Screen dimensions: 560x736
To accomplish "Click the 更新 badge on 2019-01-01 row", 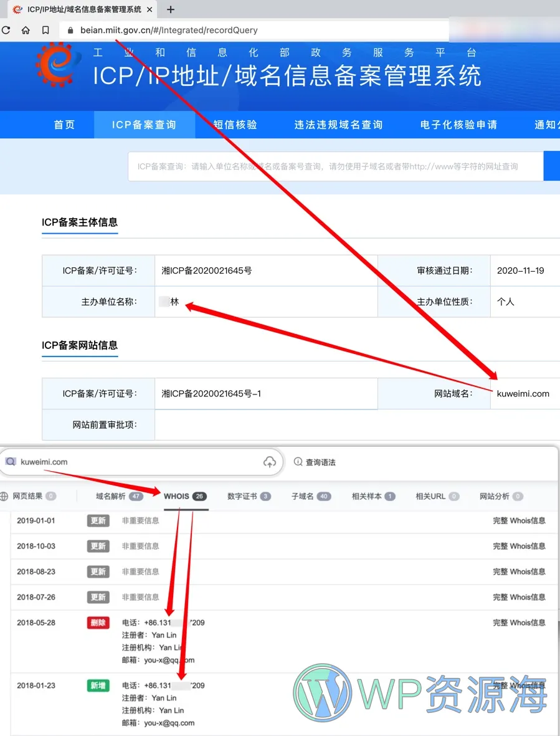I will coord(98,520).
